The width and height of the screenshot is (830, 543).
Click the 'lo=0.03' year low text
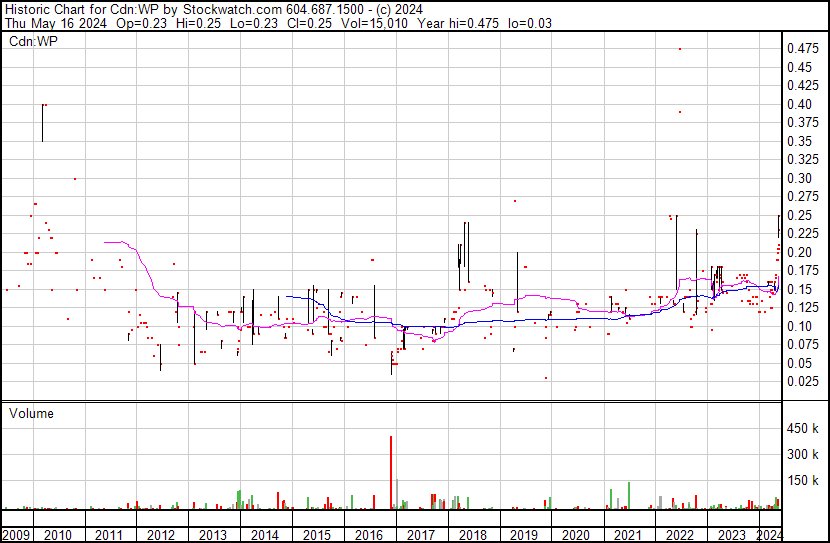tap(530, 24)
